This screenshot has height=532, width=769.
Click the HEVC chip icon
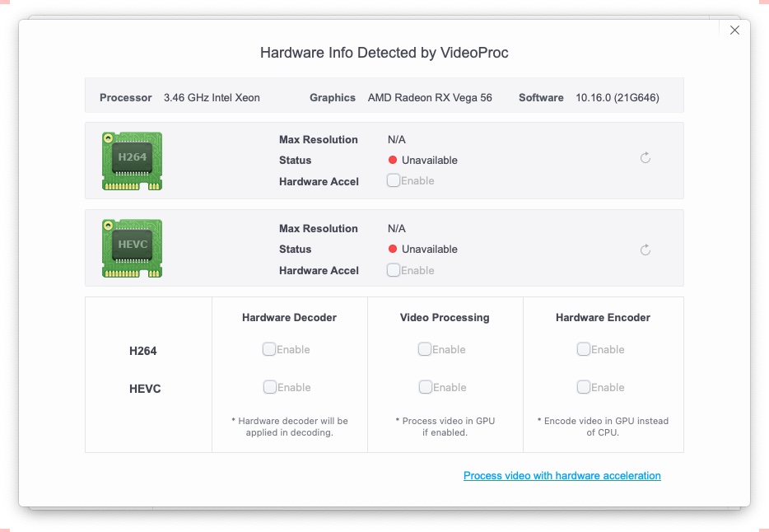[132, 249]
